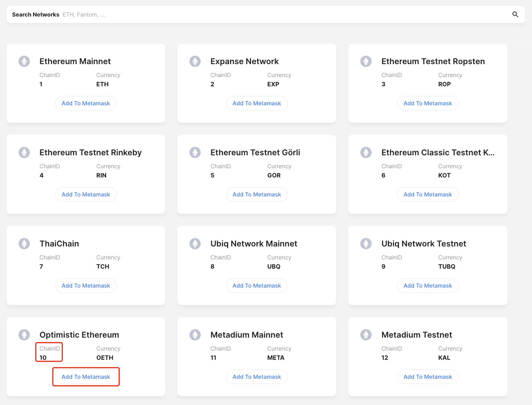Click the ETH currency value
This screenshot has height=405, width=532.
[x=102, y=84]
